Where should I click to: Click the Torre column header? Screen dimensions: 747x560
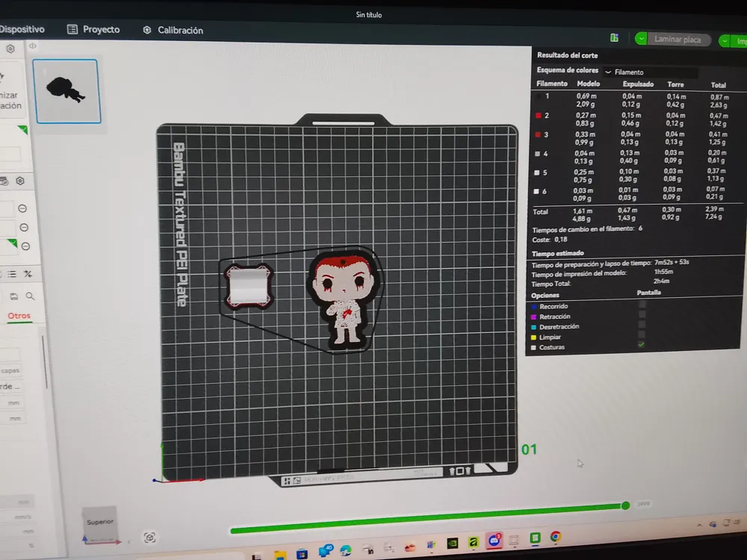pos(675,84)
